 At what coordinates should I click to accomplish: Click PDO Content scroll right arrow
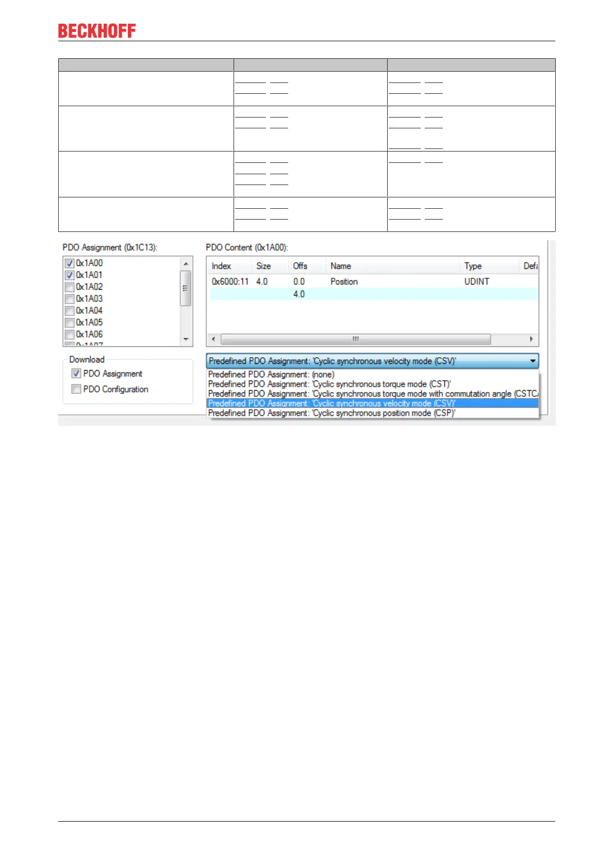point(532,339)
